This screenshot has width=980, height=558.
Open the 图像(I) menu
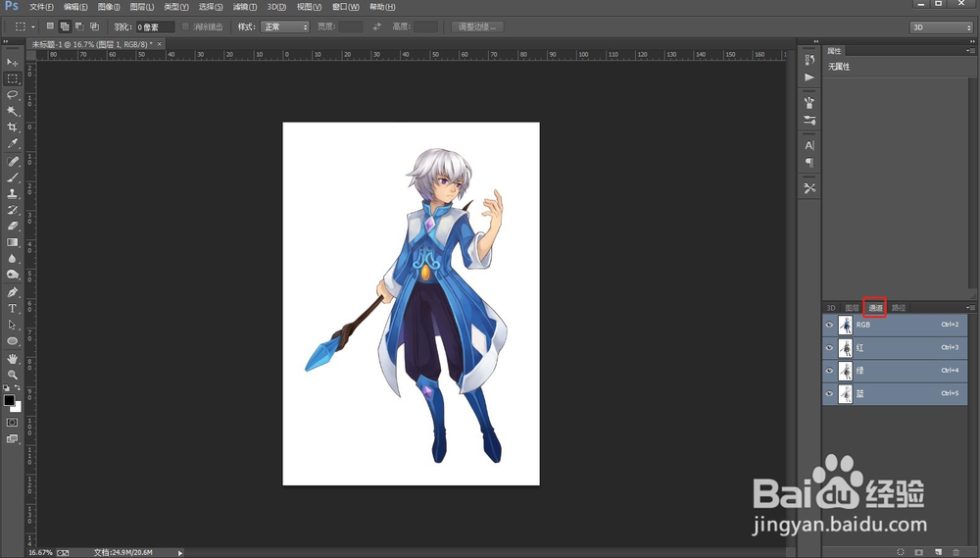(x=108, y=7)
